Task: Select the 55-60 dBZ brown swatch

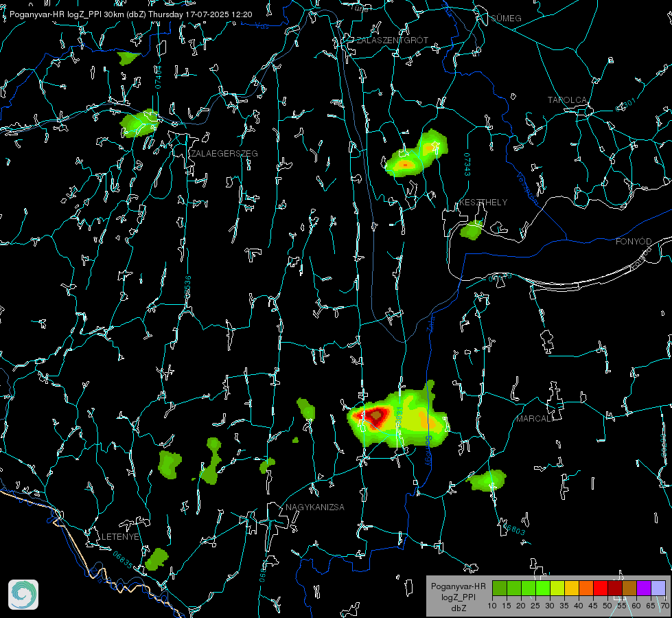Action: 629,588
